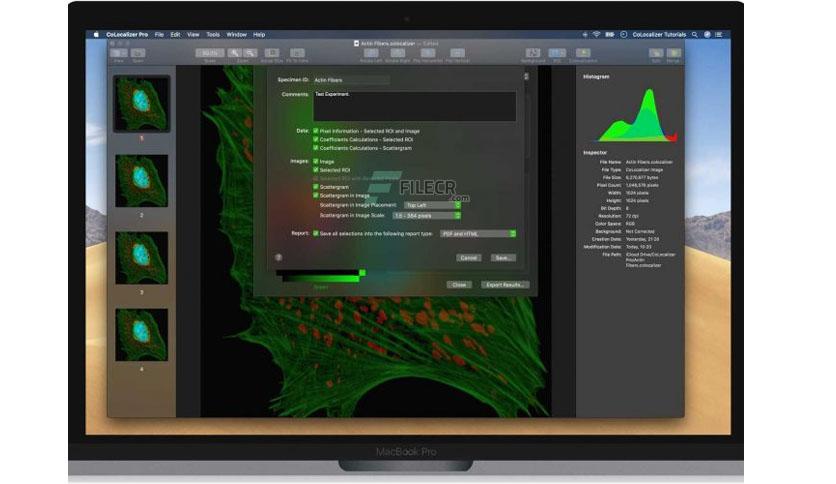836x484 pixels.
Task: Click the Time Machine clock icon
Action: 623,35
